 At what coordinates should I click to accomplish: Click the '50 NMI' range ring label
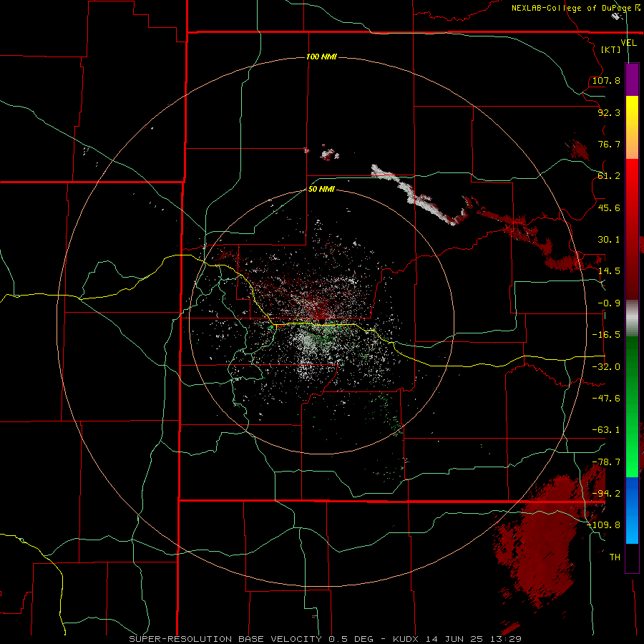tap(321, 189)
